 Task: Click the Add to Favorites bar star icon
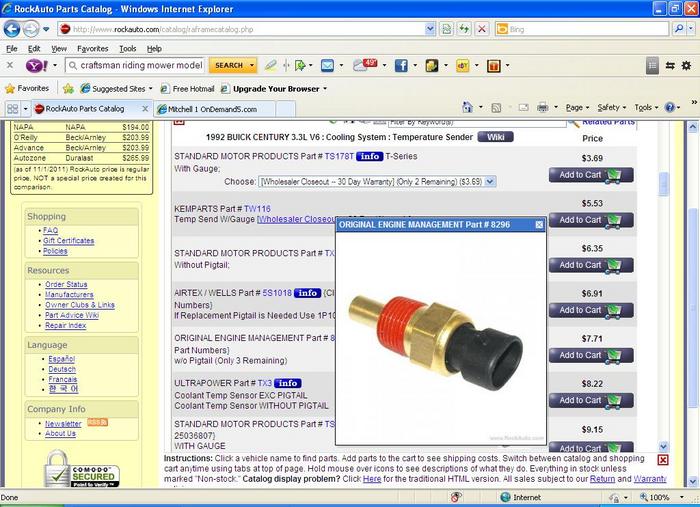coord(68,88)
